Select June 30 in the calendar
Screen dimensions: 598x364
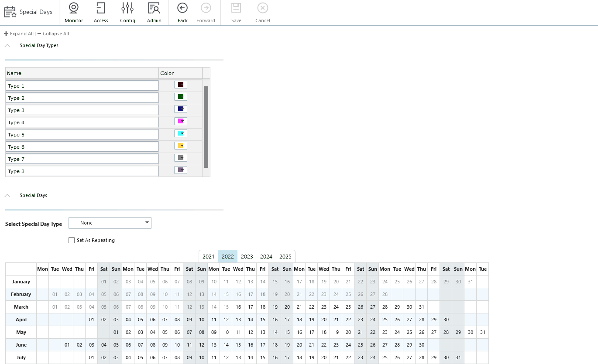click(x=422, y=345)
